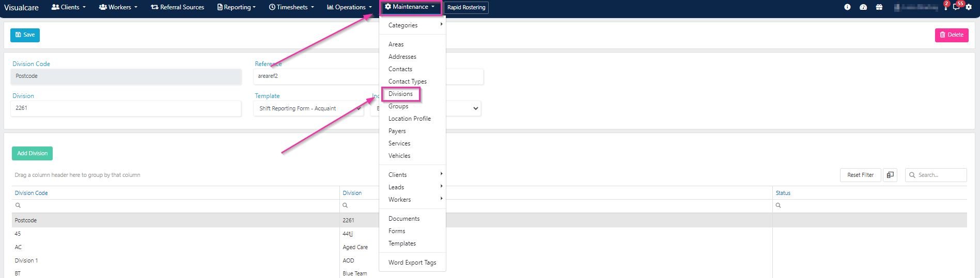980x278 pixels.
Task: Click the Reset Filter button
Action: tap(860, 175)
